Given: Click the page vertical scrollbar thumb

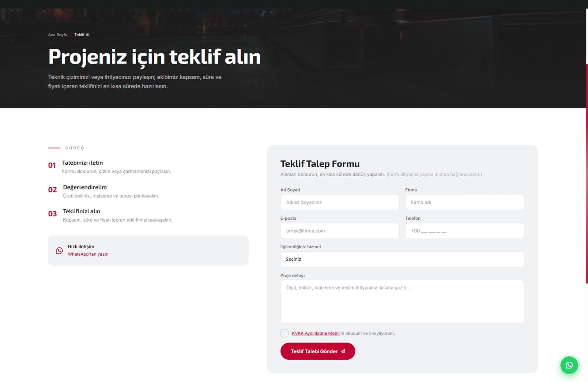Looking at the screenshot, I should click(587, 174).
